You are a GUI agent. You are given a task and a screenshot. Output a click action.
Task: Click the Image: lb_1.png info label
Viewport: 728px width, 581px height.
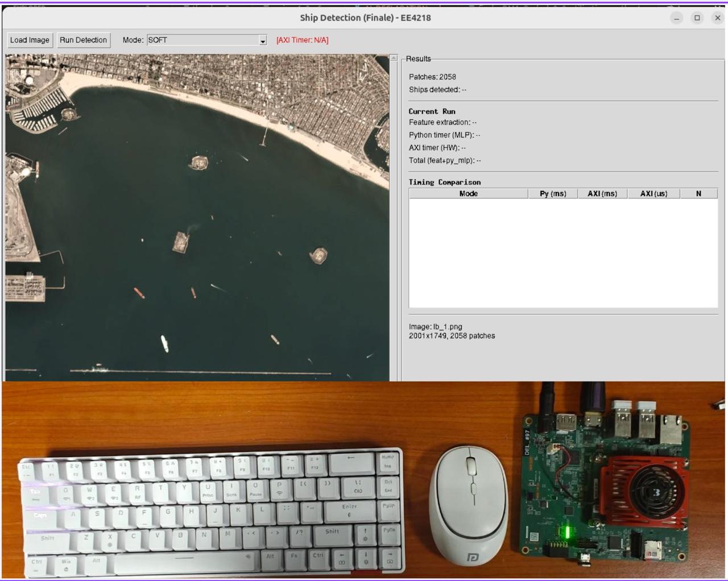coord(435,327)
